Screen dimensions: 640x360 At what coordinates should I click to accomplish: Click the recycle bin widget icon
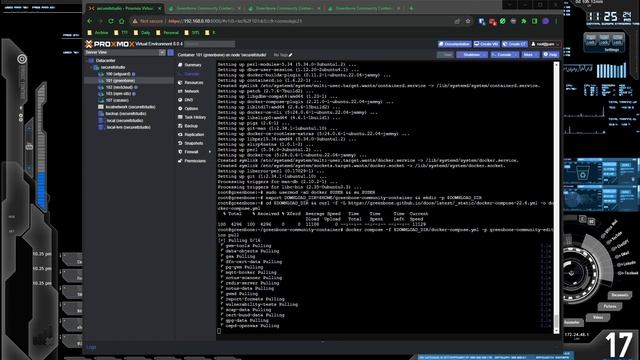point(583,174)
